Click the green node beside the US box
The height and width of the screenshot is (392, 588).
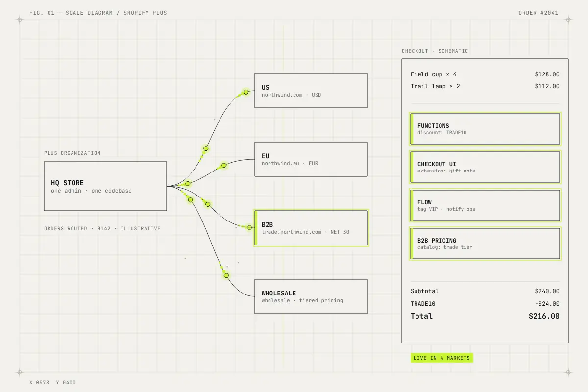point(246,92)
